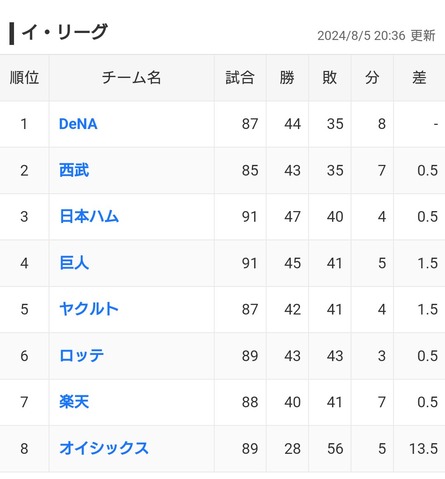
Task: Click the 分 column header
Action: coord(372,78)
